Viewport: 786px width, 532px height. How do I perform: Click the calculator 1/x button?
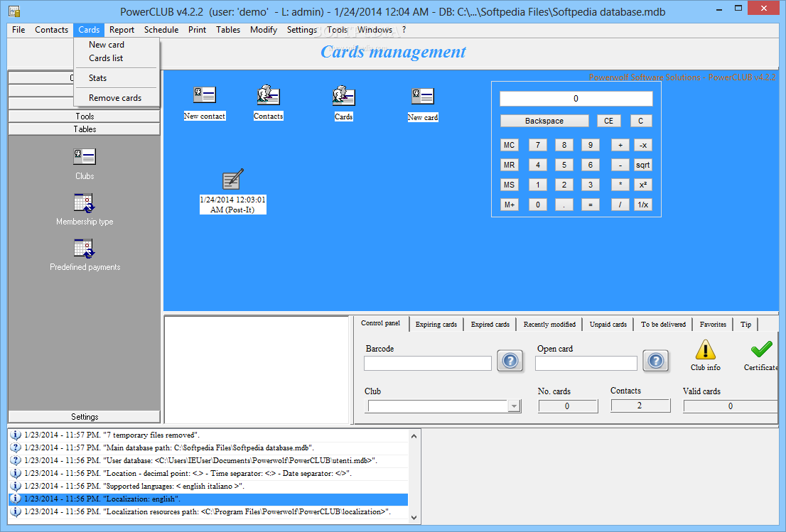642,205
